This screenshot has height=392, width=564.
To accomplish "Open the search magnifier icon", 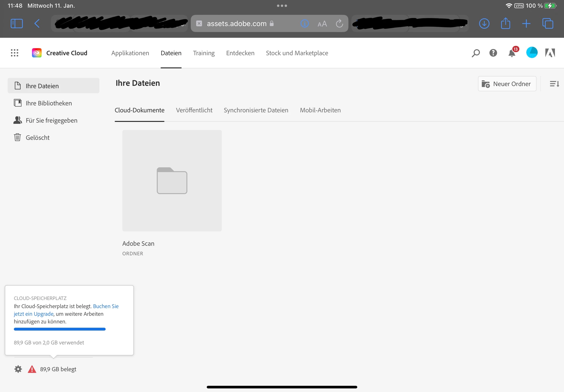I will click(x=476, y=53).
